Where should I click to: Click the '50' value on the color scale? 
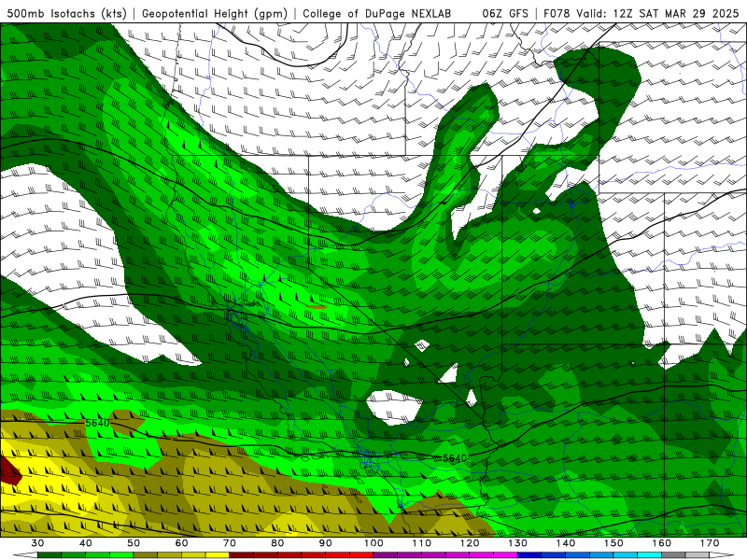pyautogui.click(x=134, y=543)
